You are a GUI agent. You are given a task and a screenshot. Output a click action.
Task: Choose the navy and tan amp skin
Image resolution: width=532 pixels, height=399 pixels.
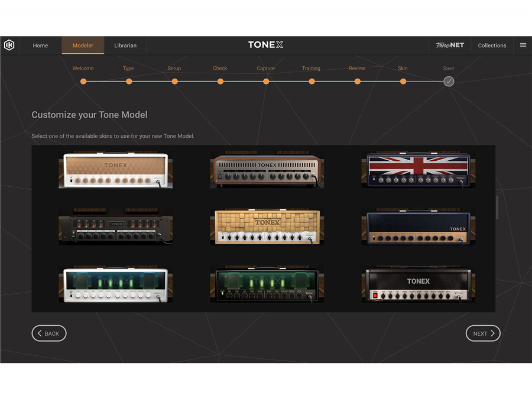(419, 226)
